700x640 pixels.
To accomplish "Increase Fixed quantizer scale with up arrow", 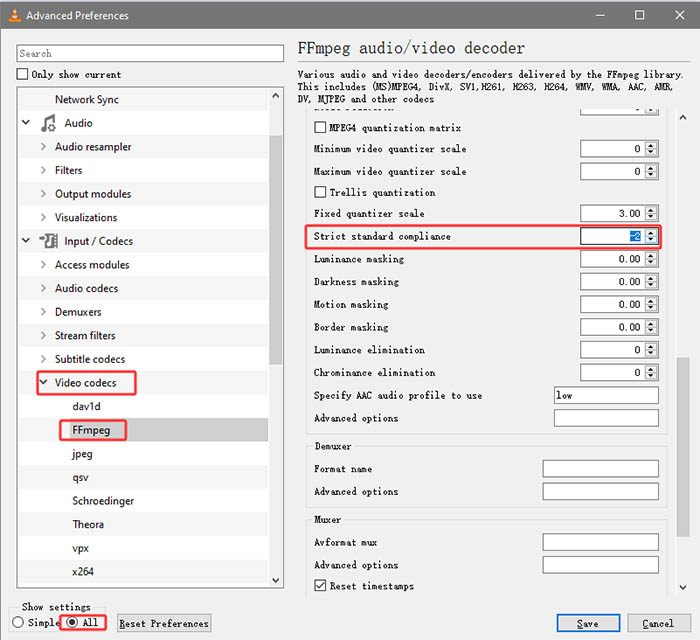I will 651,210.
